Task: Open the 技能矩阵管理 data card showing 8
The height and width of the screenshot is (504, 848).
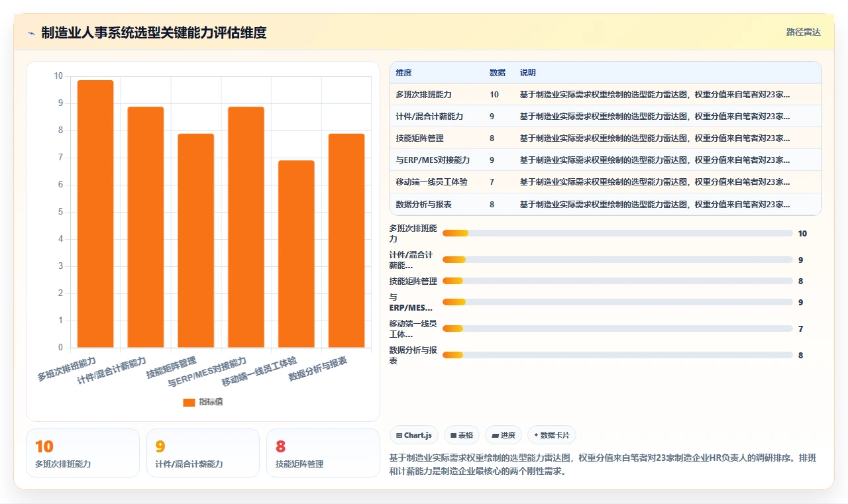Action: coord(323,453)
